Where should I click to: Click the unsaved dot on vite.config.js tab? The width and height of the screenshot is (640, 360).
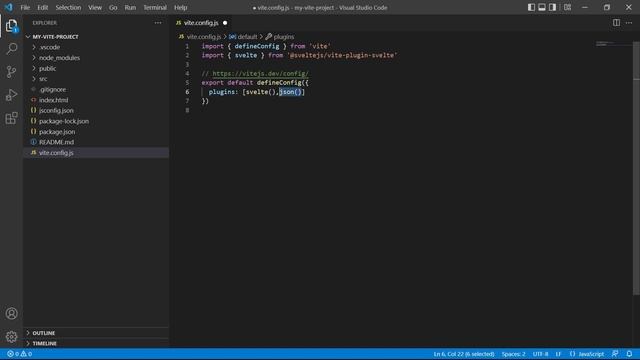[x=225, y=23]
